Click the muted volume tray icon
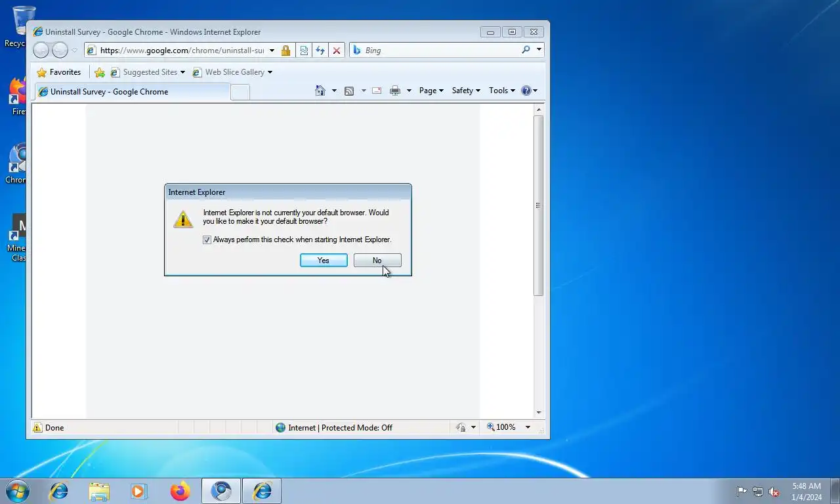This screenshot has width=840, height=504. tap(774, 492)
